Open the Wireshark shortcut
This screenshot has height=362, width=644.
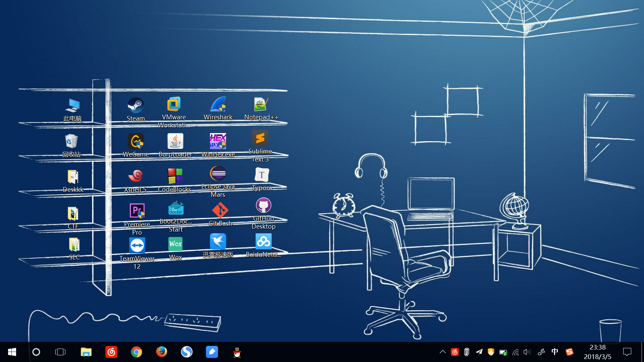[x=218, y=108]
